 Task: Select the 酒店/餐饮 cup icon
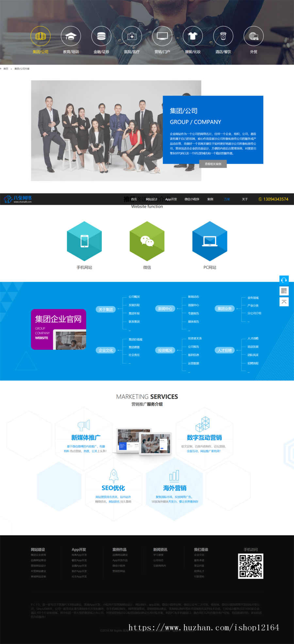(223, 36)
